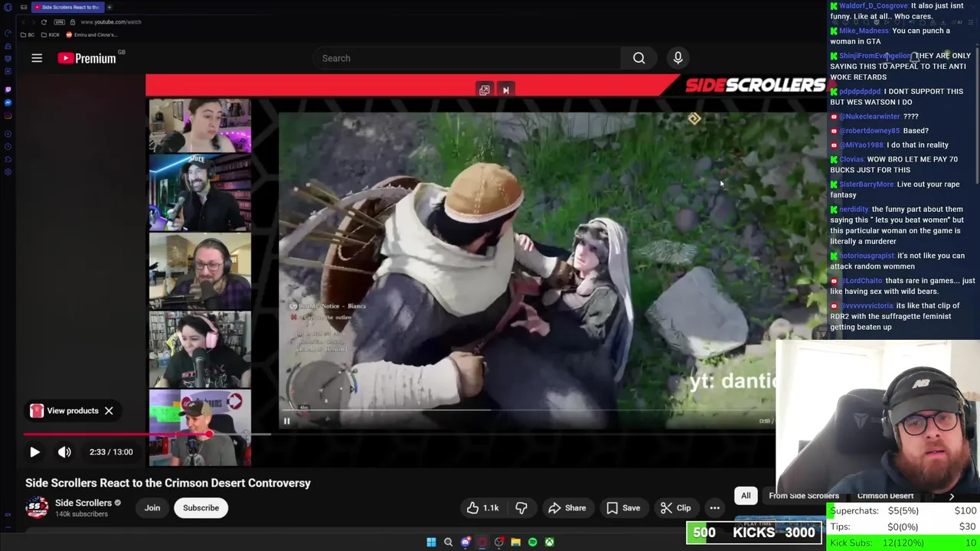Switch to the Side Scrollers React tab
The height and width of the screenshot is (551, 980).
[x=67, y=7]
